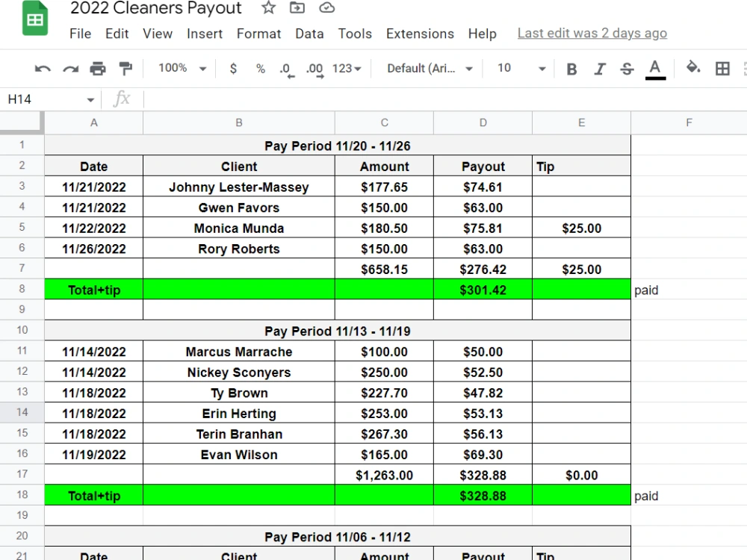Open the zoom 100% dropdown
The width and height of the screenshot is (747, 560).
182,68
